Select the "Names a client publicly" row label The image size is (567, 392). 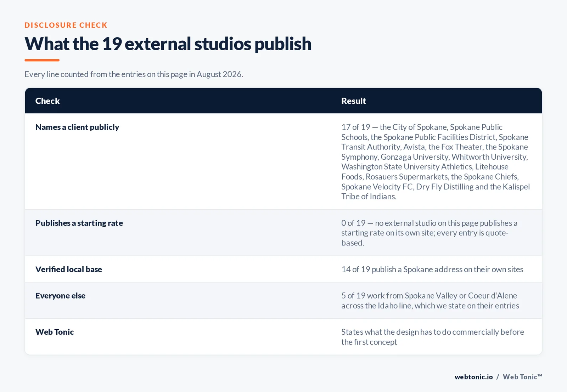coord(77,127)
